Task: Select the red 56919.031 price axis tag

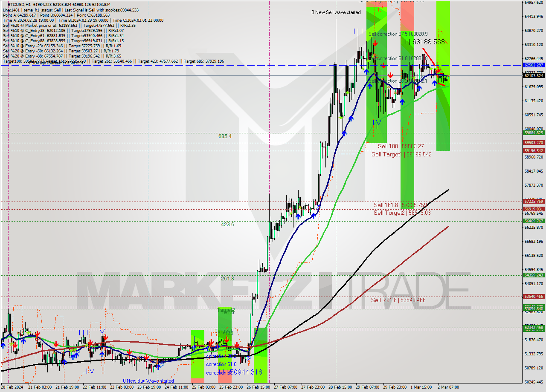Action: [x=534, y=209]
